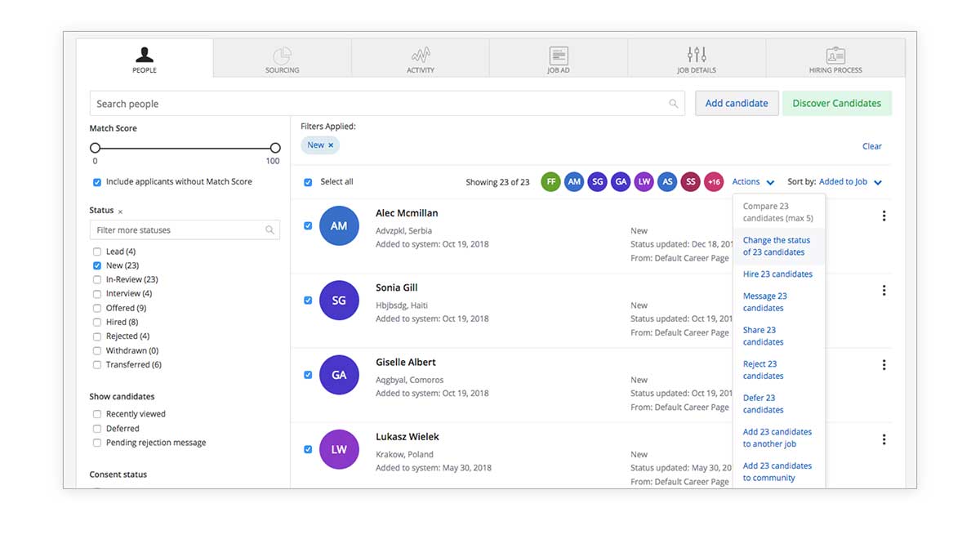
Task: Check the Rejected (4) status
Action: 97,336
